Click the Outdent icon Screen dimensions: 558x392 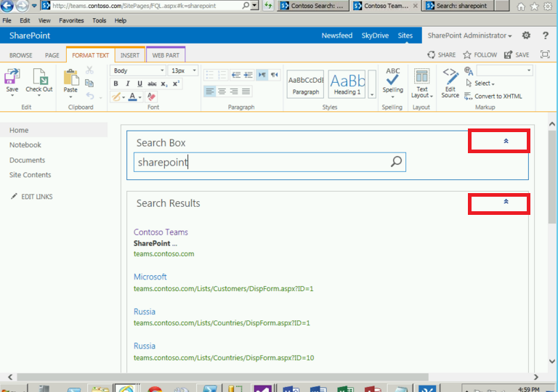[236, 75]
